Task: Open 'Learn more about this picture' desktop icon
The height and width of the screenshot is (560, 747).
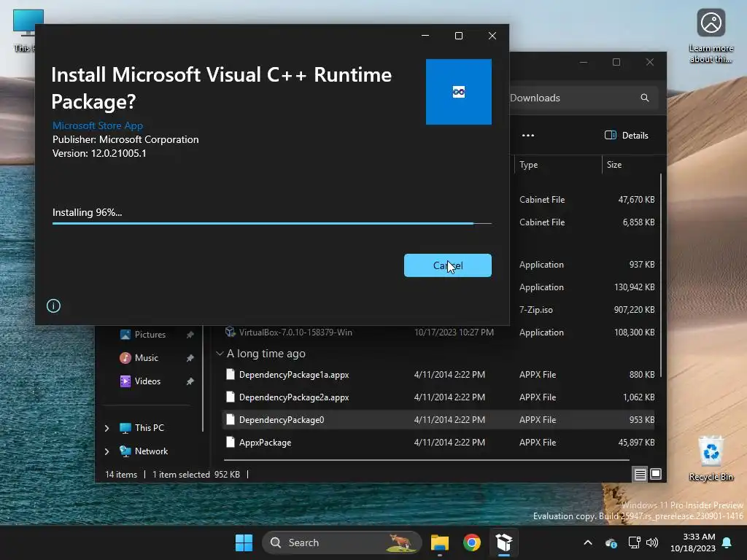Action: click(x=711, y=36)
